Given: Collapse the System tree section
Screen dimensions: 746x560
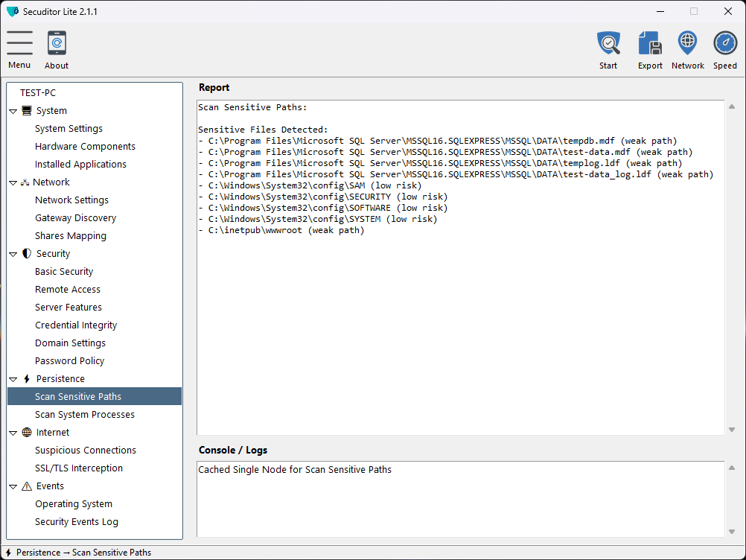Looking at the screenshot, I should click(x=13, y=111).
